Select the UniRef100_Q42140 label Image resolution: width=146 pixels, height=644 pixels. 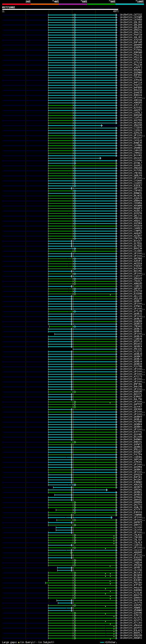pos(131,158)
